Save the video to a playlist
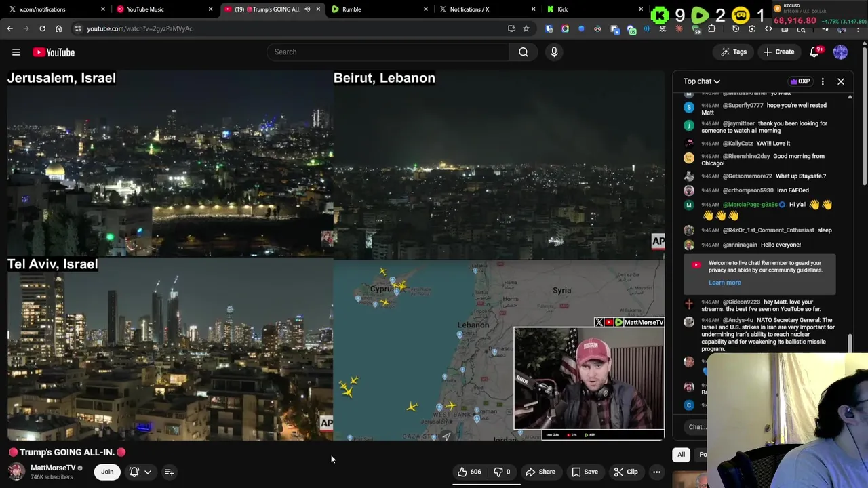The height and width of the screenshot is (488, 868). click(x=585, y=472)
